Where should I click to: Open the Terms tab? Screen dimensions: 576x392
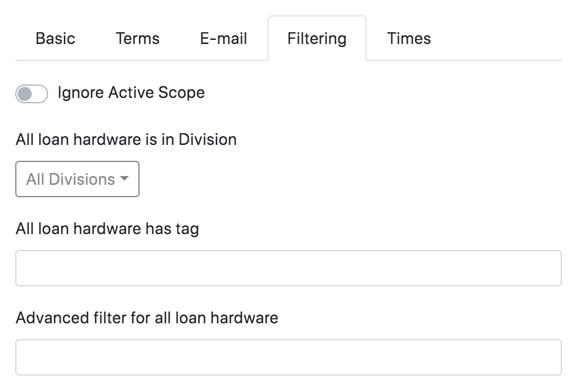click(138, 38)
